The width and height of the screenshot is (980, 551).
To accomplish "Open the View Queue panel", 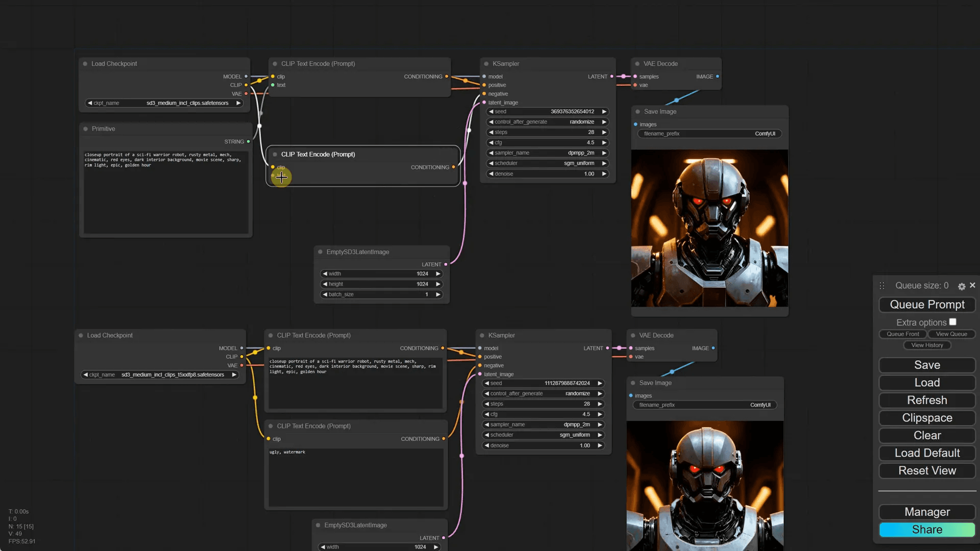I will pyautogui.click(x=951, y=334).
